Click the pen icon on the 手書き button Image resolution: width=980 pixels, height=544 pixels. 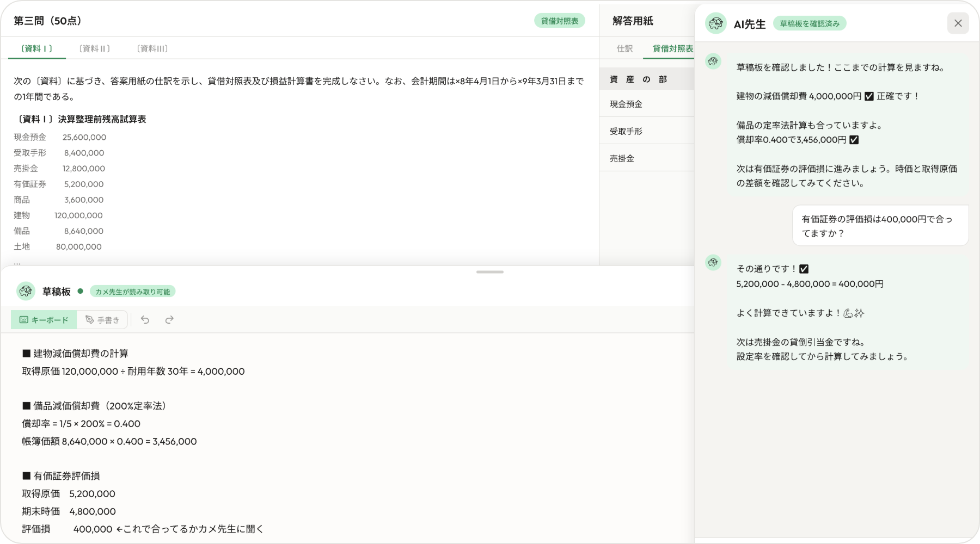click(x=89, y=320)
